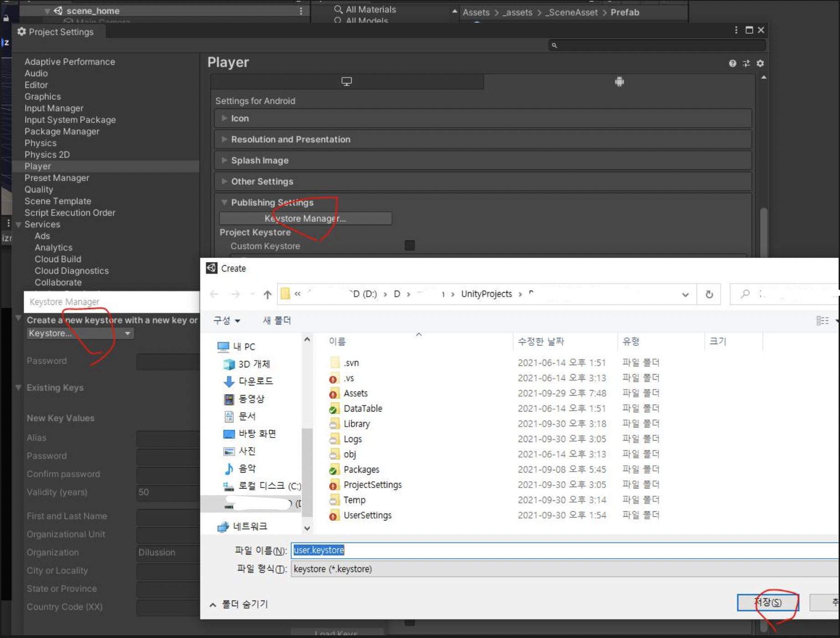Collapse the Services tree group

(19, 225)
